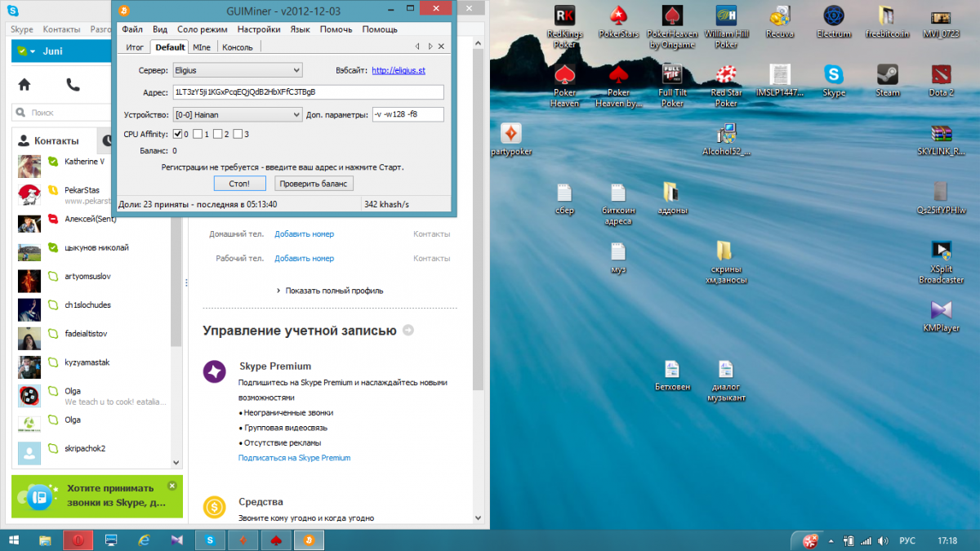Open the PokerStars desktop shortcut

618,22
